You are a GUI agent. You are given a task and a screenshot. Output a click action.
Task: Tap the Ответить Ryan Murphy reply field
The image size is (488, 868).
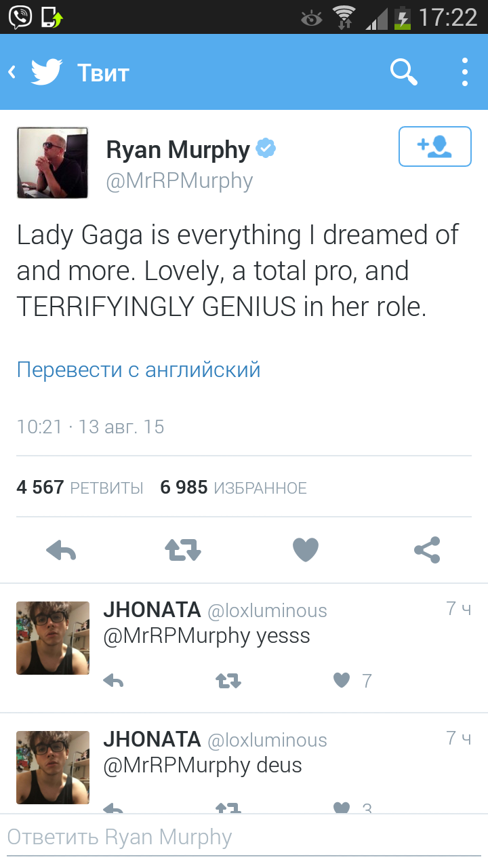[x=244, y=838]
